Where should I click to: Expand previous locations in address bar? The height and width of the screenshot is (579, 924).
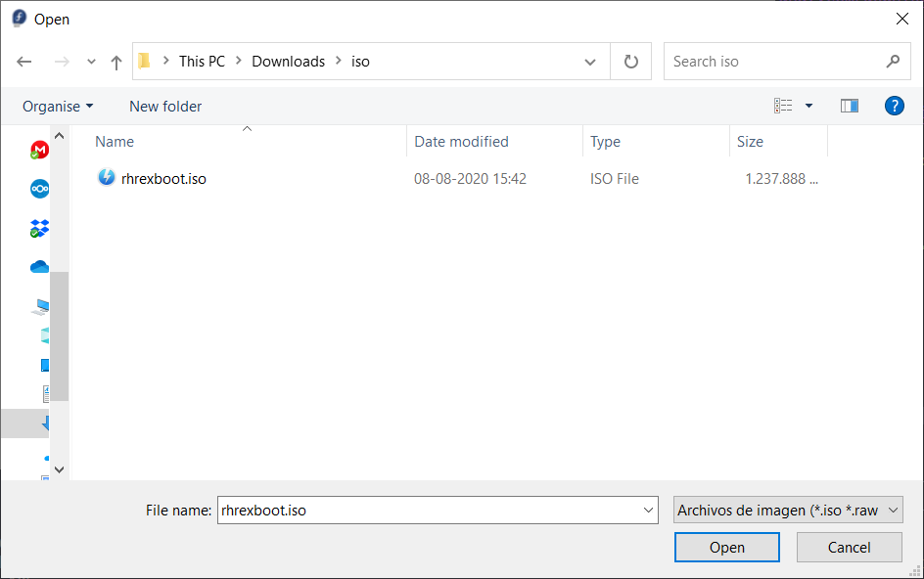(590, 62)
